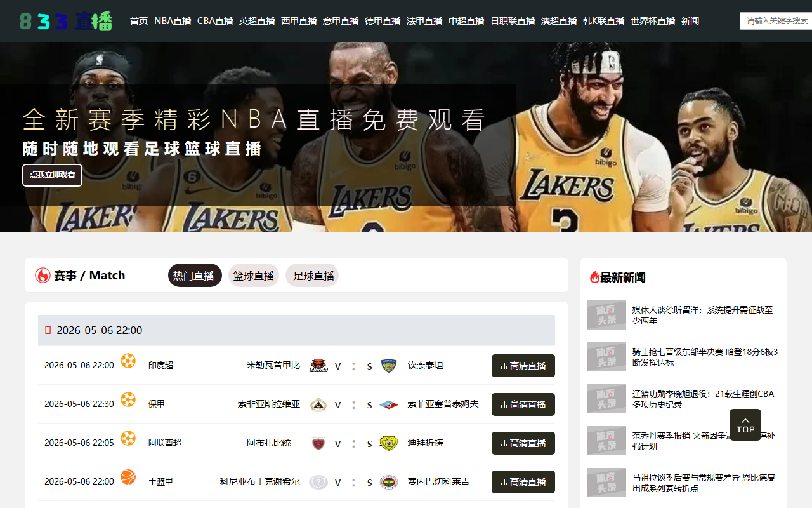Viewport: 812px width, 508px height.
Task: Click 米勒瓦普甲比 team logo
Action: pos(318,366)
